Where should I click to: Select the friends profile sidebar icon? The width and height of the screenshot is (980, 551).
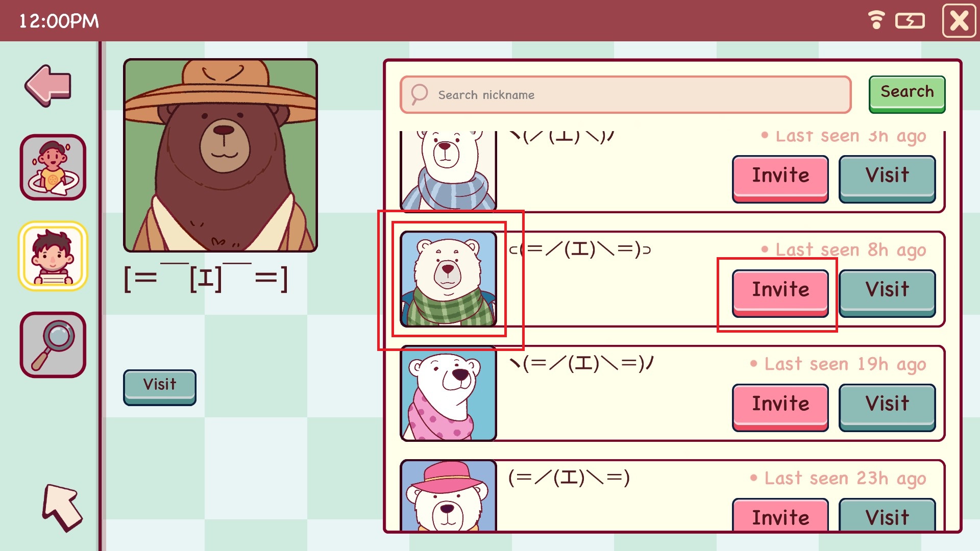[53, 256]
